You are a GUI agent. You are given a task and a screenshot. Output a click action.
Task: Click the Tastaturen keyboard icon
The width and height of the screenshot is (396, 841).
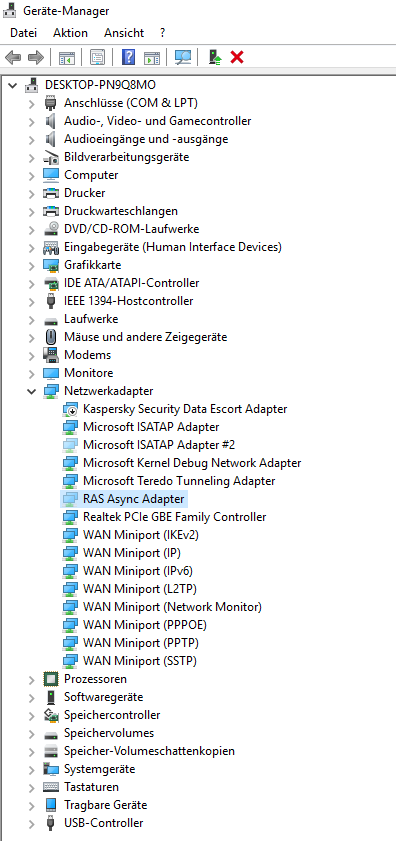click(50, 787)
